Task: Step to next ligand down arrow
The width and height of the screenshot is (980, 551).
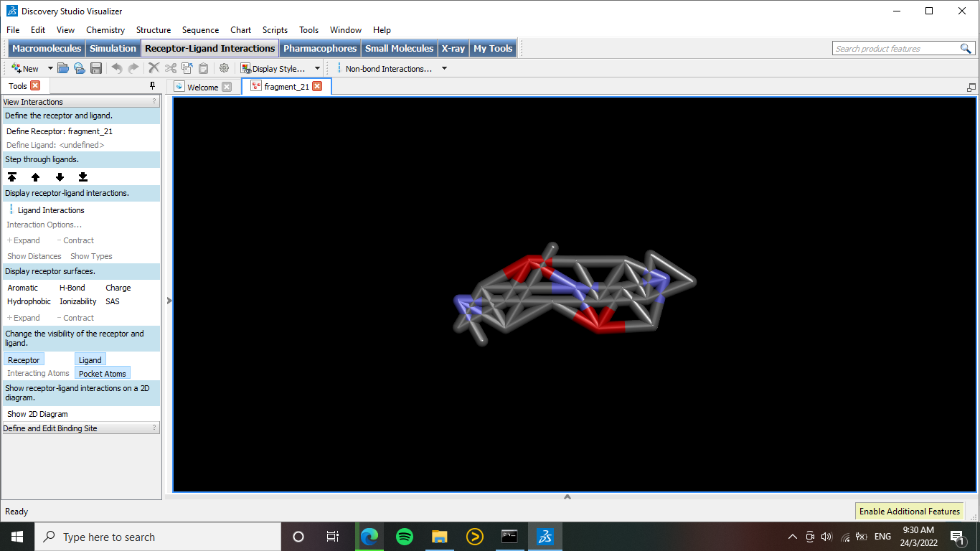Action: coord(60,176)
